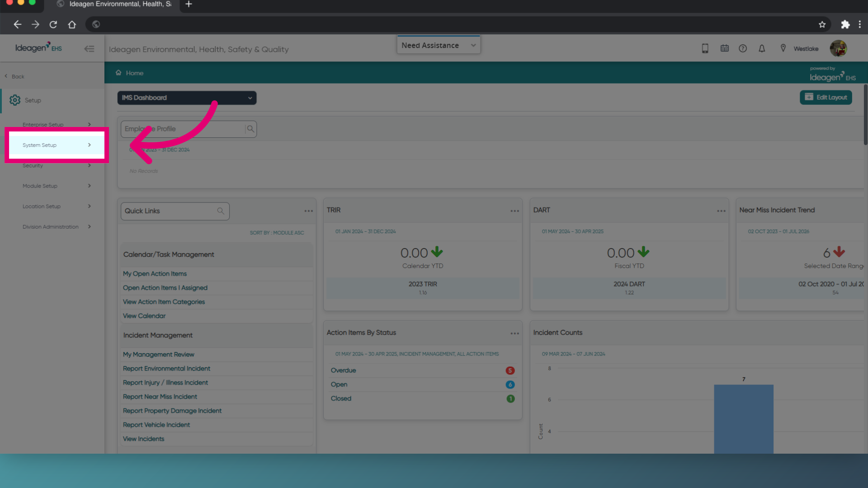Open Action Items By Status three-dot menu
This screenshot has height=488, width=868.
(515, 333)
